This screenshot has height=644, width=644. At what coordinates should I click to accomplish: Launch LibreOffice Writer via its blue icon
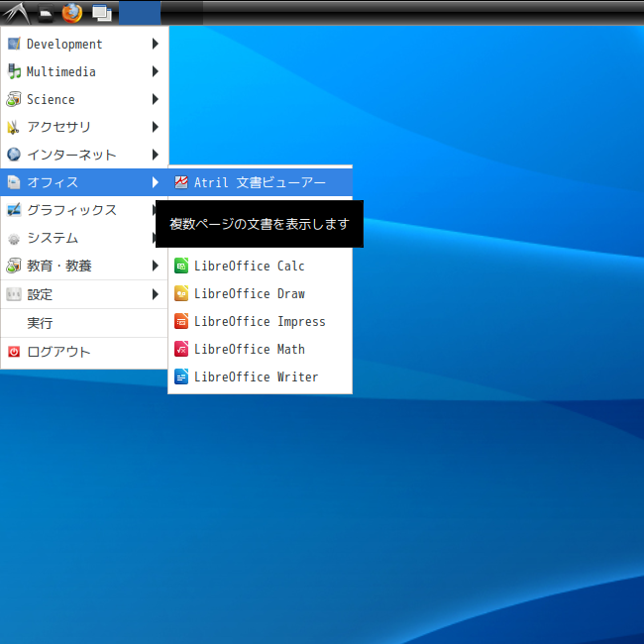point(181,376)
